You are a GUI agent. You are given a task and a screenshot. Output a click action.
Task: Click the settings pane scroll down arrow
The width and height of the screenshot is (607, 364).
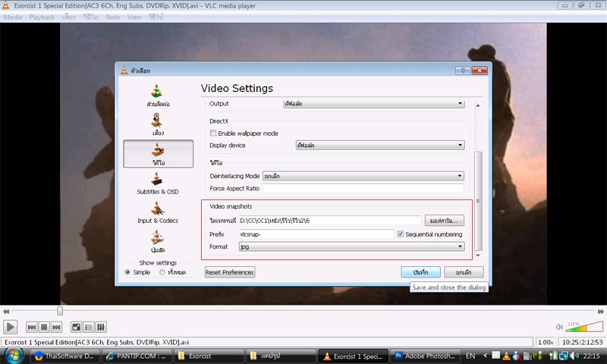coord(478,256)
